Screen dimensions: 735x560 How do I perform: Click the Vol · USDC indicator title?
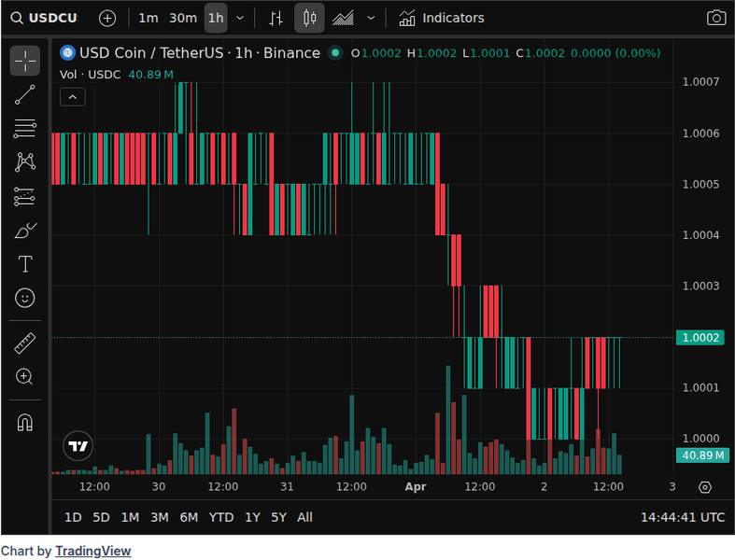point(90,75)
